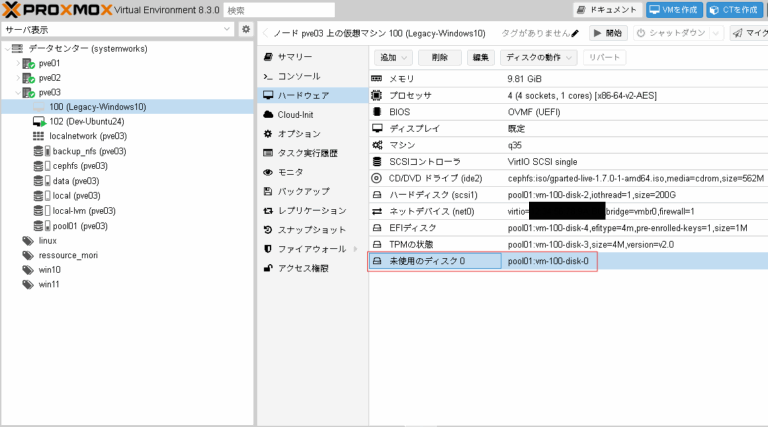Click the tag edit pencil icon

point(575,33)
